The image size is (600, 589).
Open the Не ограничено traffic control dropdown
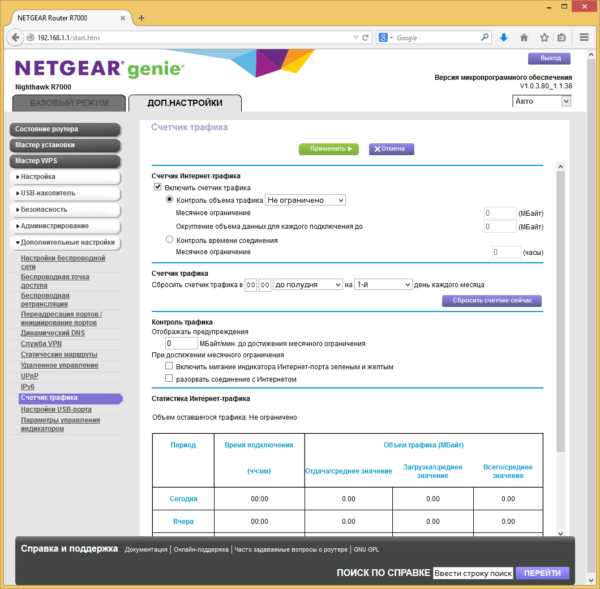click(x=305, y=200)
